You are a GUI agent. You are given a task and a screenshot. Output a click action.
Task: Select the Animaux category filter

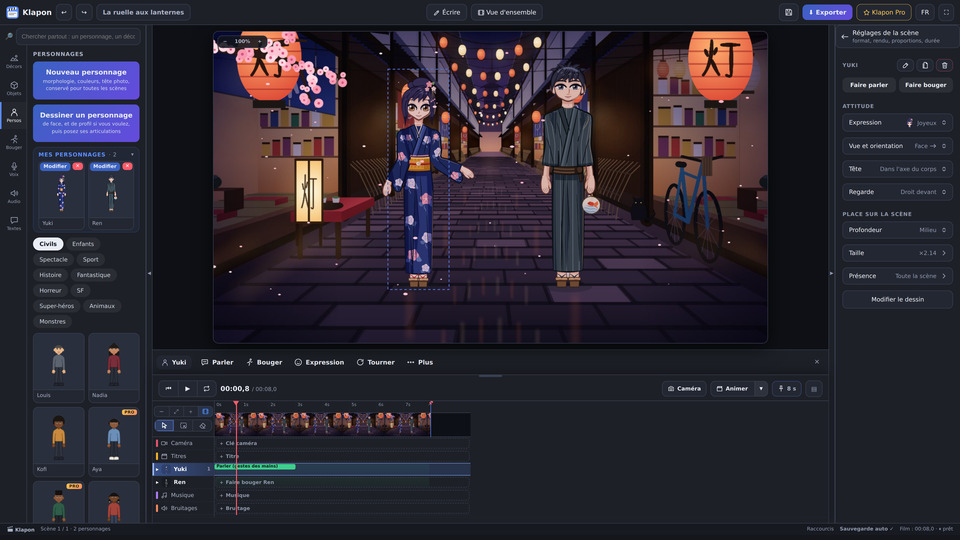(x=102, y=306)
